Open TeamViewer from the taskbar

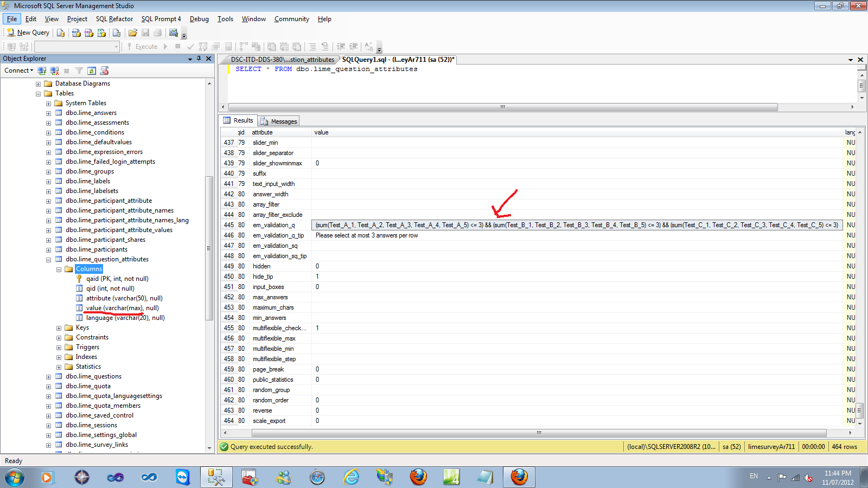183,477
